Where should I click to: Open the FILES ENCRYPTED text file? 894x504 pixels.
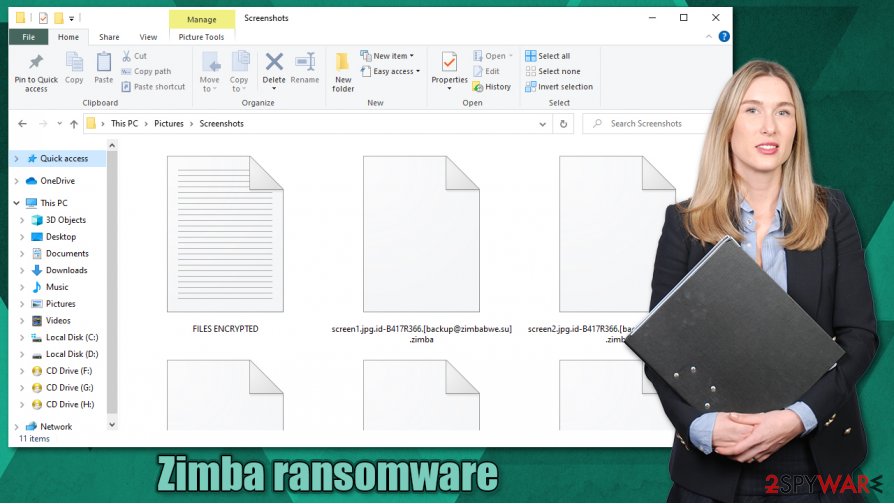point(225,244)
